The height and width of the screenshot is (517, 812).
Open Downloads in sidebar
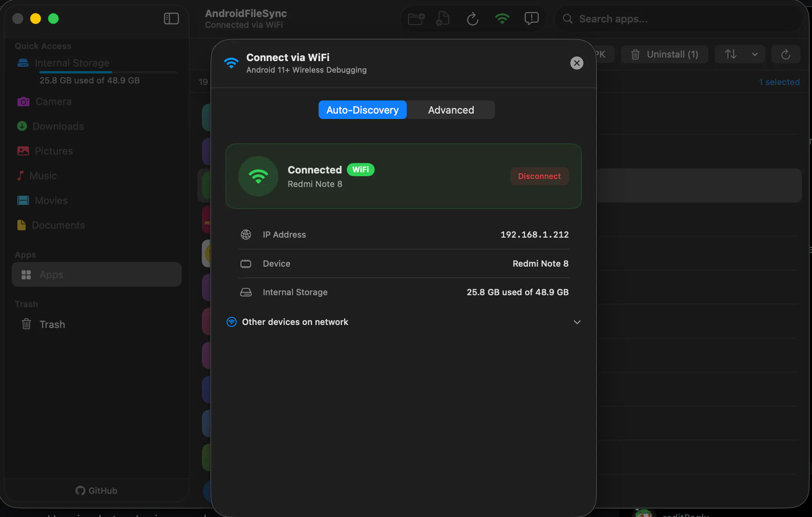coord(58,126)
